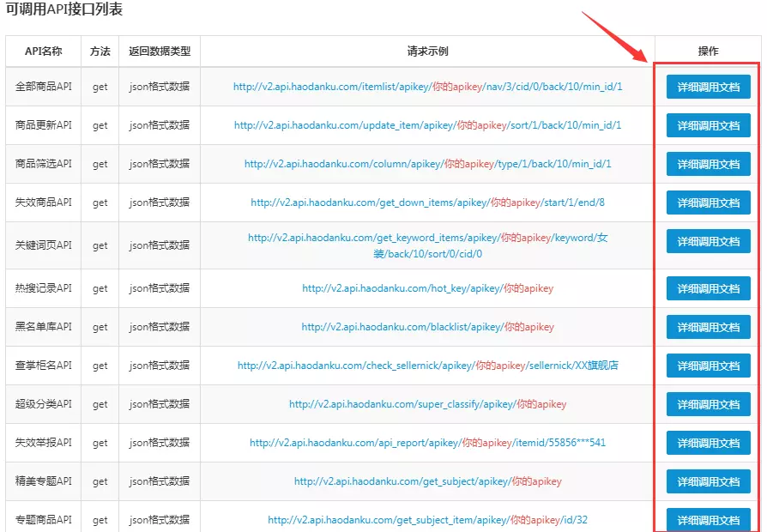Image resolution: width=767 pixels, height=532 pixels.
Task: Follow the get_down_items request example link
Action: coord(427,203)
